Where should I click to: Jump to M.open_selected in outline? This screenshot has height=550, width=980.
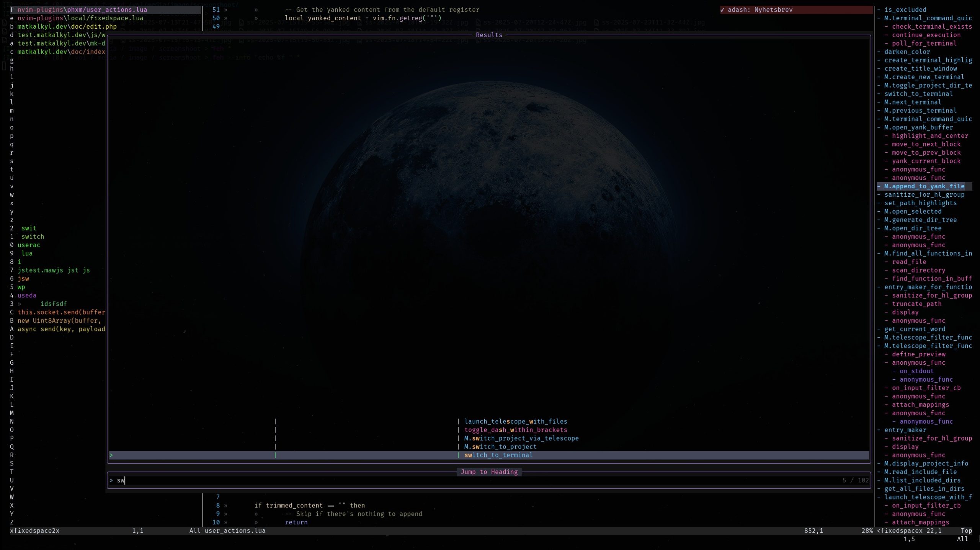913,212
